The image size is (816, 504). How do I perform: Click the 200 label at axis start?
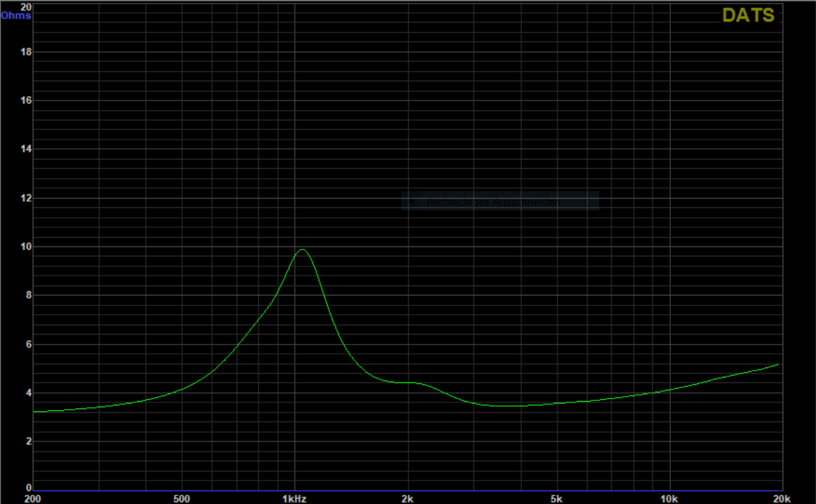(33, 498)
